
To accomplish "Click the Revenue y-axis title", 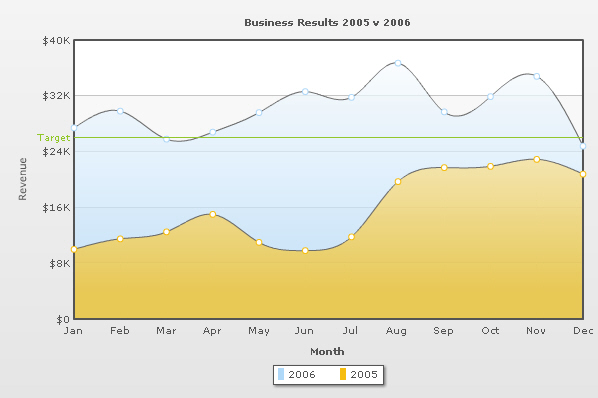I will click(23, 179).
